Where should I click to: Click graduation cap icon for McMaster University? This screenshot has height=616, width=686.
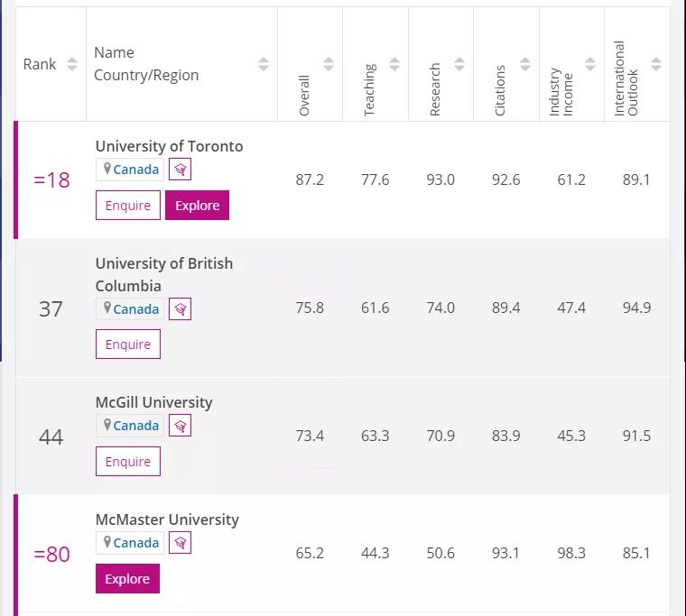180,543
